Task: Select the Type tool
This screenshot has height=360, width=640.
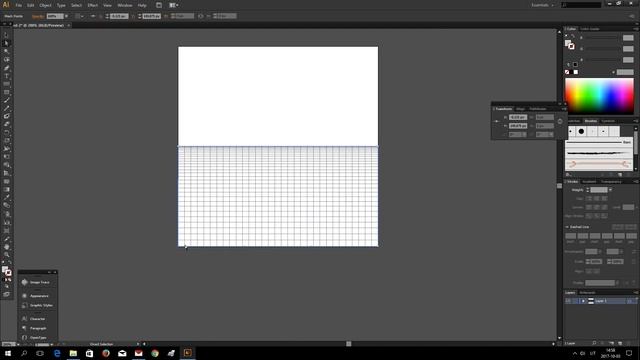Action: (x=6, y=76)
